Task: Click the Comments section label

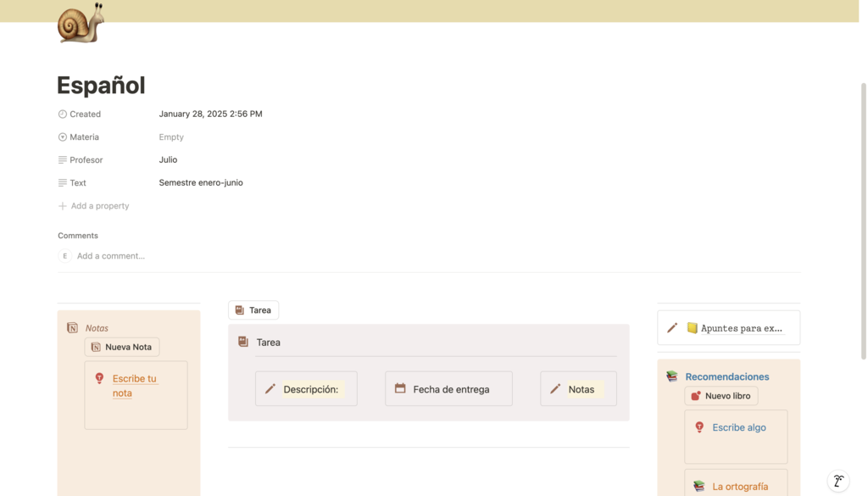Action: coord(78,235)
